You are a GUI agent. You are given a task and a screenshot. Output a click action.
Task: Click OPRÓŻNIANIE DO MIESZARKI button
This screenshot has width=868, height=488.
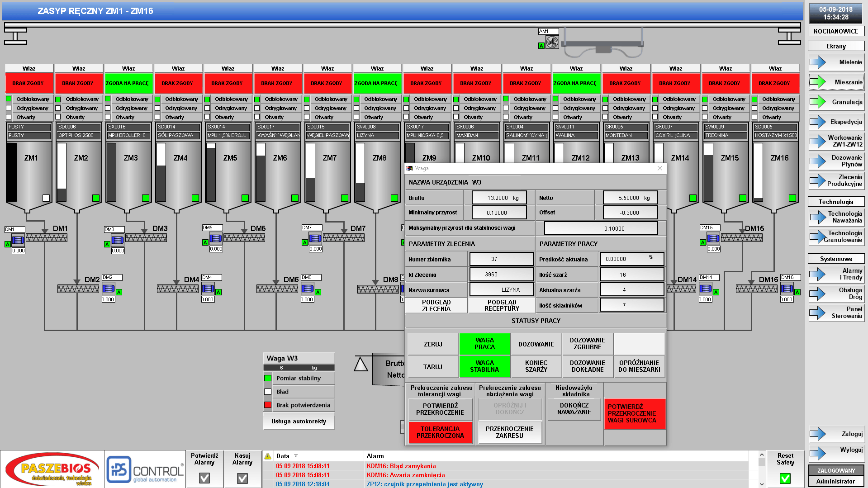tap(639, 366)
